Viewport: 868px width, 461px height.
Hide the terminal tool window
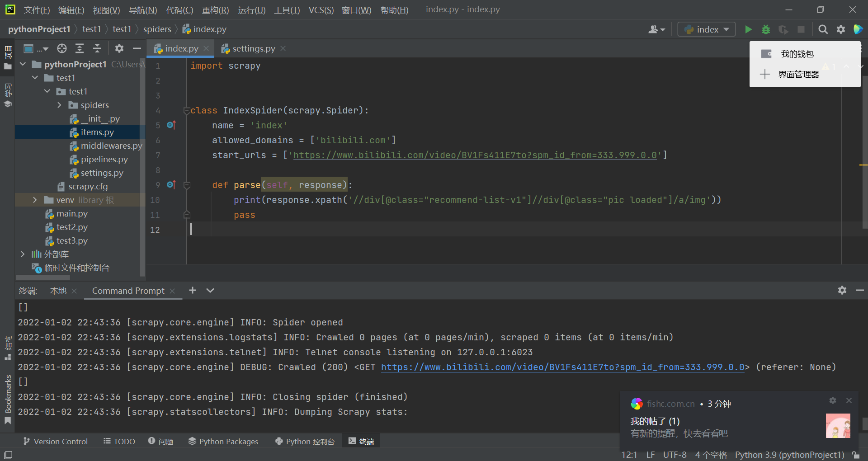tap(859, 290)
